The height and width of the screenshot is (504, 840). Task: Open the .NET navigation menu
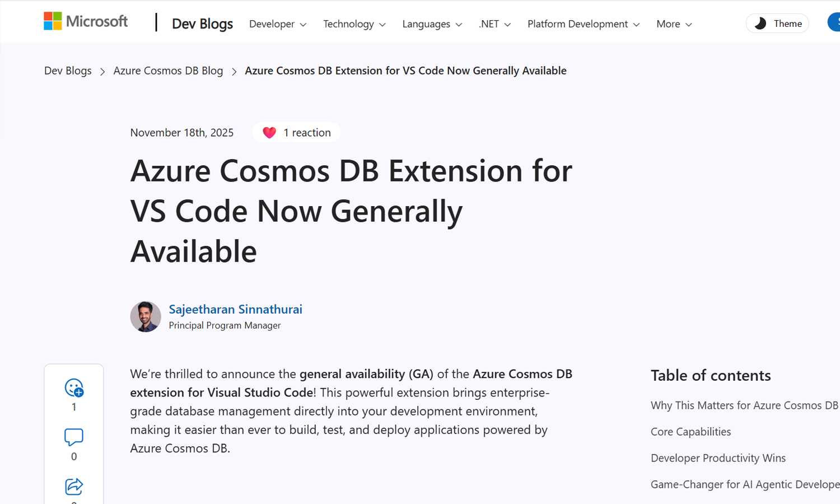pyautogui.click(x=495, y=24)
